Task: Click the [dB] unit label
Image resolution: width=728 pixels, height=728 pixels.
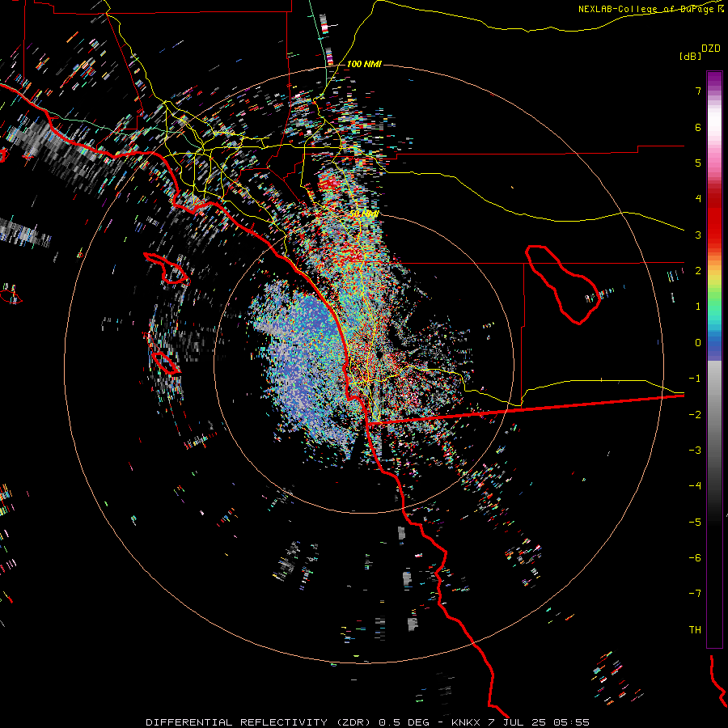Action: click(690, 56)
